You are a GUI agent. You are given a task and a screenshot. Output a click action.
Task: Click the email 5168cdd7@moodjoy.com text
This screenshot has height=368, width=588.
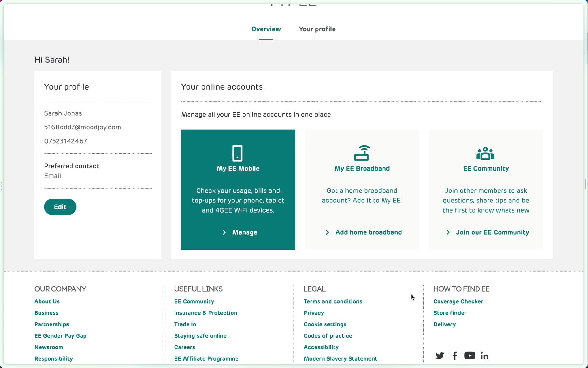click(82, 127)
